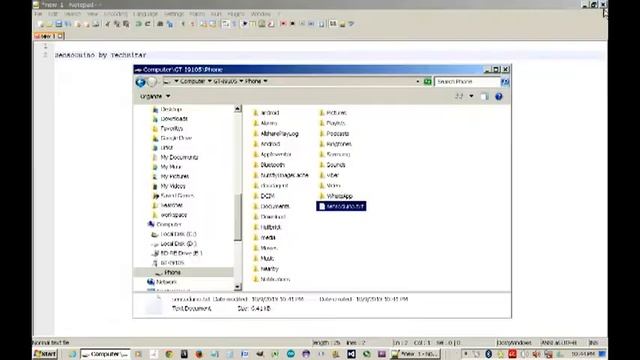The image size is (640, 360).
Task: Open the Settings menu in Notepad++
Action: [174, 14]
